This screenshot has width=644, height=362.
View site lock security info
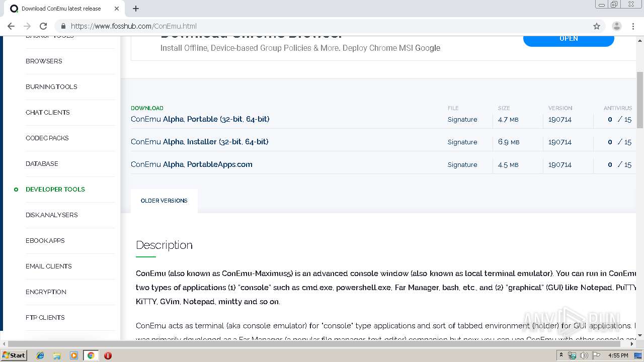click(x=63, y=26)
